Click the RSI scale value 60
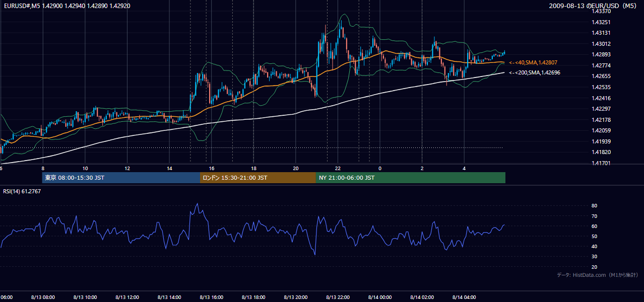This screenshot has height=302, width=644. (x=594, y=226)
